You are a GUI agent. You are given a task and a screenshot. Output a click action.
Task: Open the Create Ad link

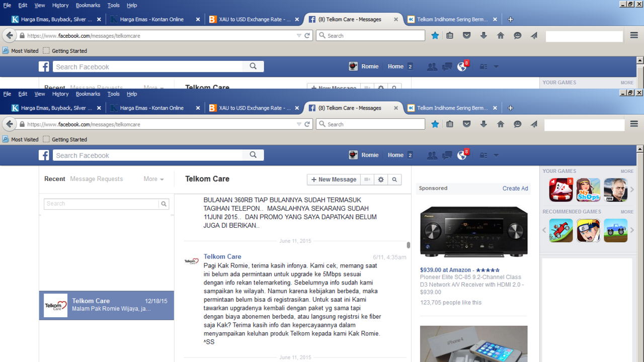(515, 189)
